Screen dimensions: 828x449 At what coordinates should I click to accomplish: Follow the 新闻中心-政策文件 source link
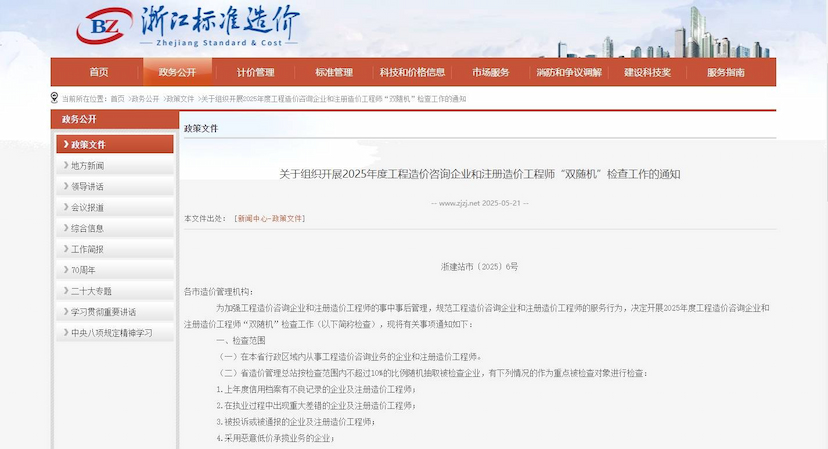269,218
